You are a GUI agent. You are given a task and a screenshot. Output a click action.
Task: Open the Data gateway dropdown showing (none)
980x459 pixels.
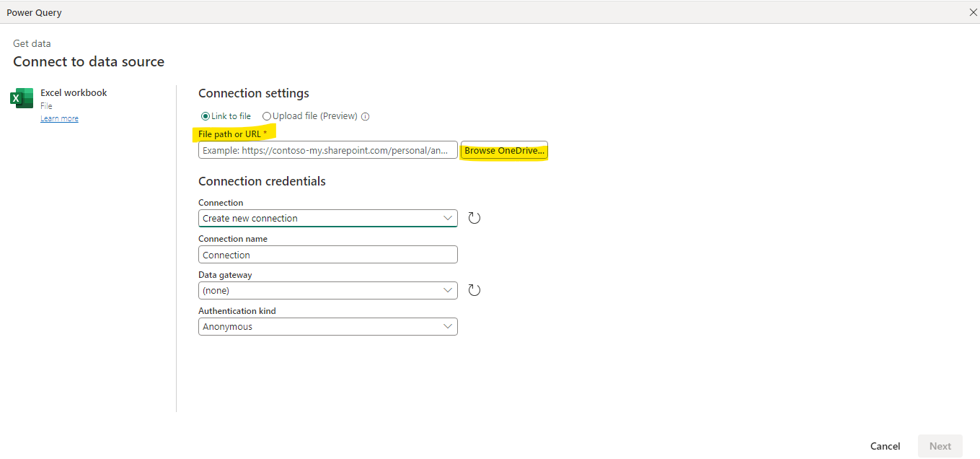tap(327, 289)
